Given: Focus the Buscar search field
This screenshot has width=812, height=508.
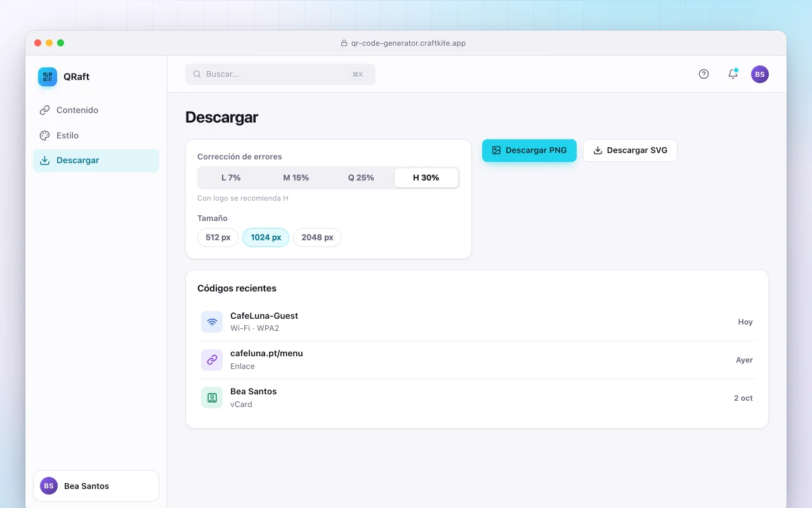Looking at the screenshot, I should point(280,74).
